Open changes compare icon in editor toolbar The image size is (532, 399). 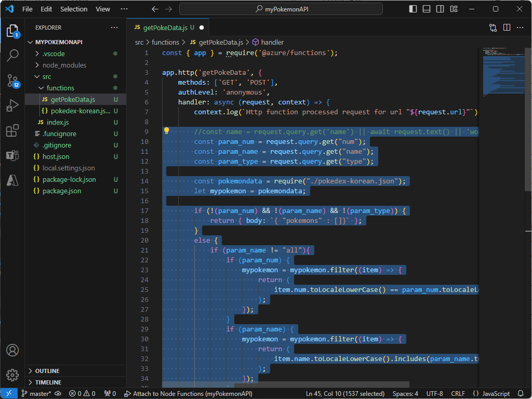(493, 28)
